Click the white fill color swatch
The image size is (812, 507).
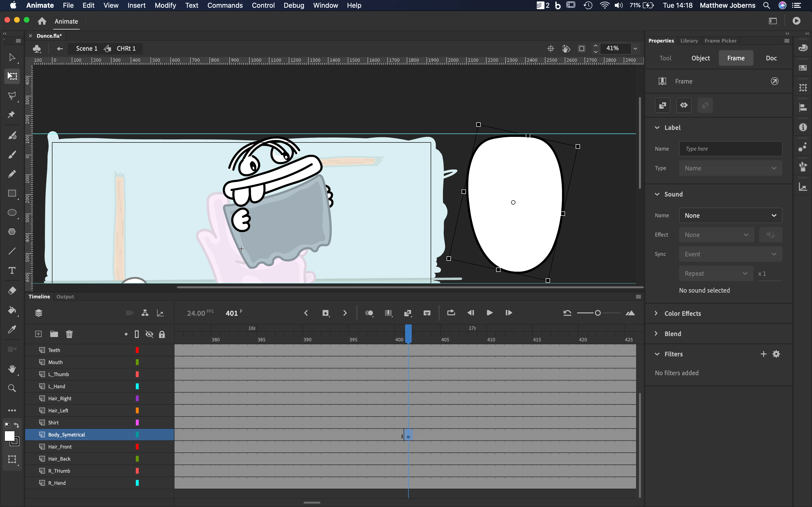[x=9, y=436]
